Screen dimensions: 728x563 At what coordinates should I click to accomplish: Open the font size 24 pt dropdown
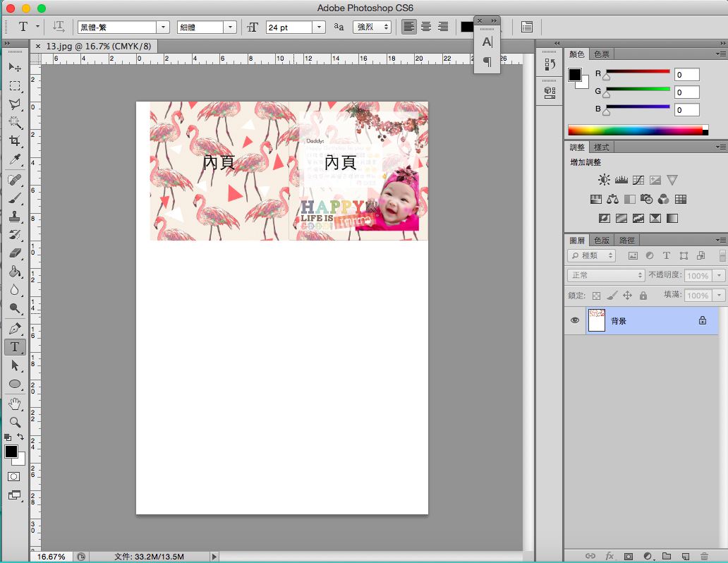coord(319,27)
